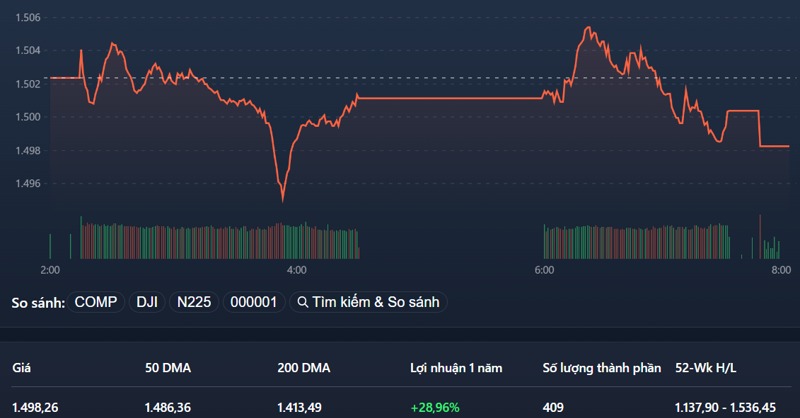Open the Tìm kiếm & So sánh search
Image resolution: width=800 pixels, height=418 pixels.
(x=367, y=302)
